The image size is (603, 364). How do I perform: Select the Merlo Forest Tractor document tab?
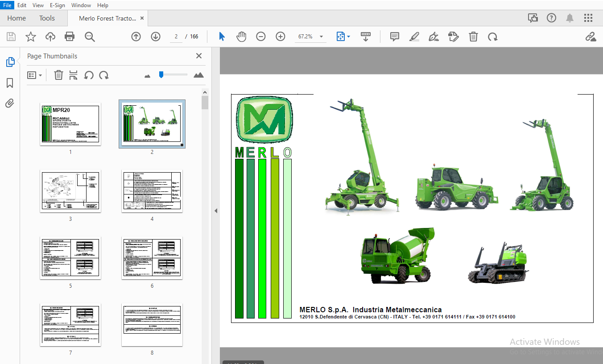click(107, 18)
